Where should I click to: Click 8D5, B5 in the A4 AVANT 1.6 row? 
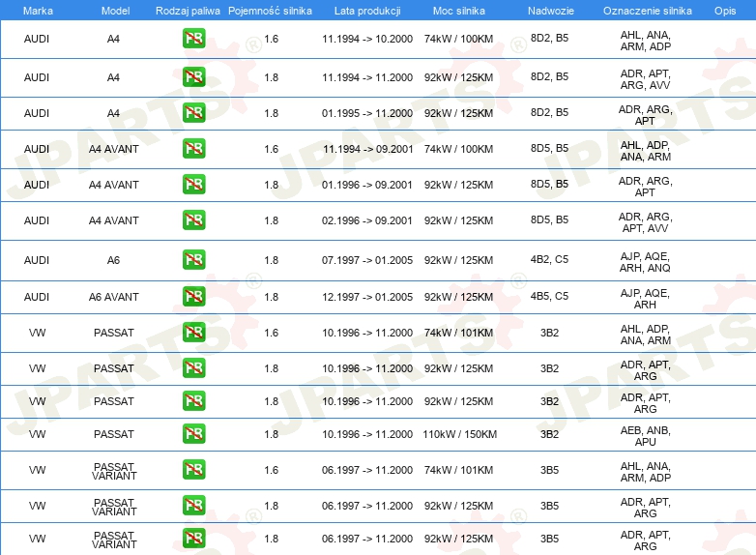[549, 148]
